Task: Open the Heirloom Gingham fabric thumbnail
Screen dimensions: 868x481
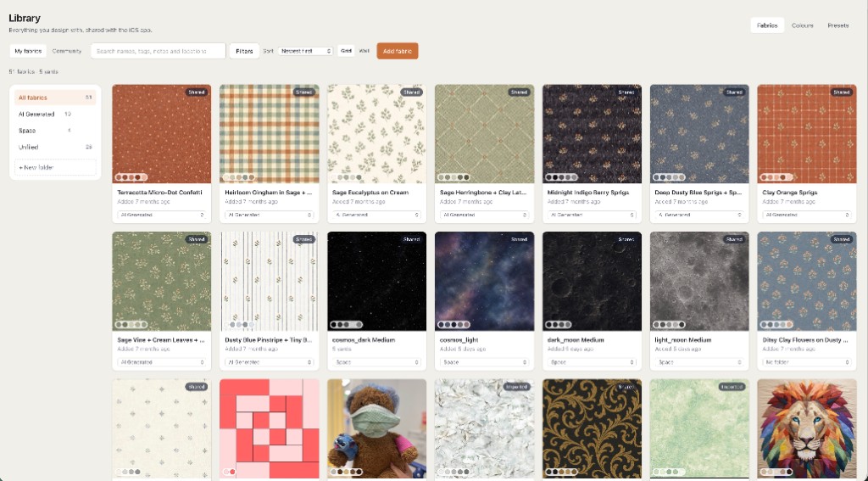Action: (269, 133)
